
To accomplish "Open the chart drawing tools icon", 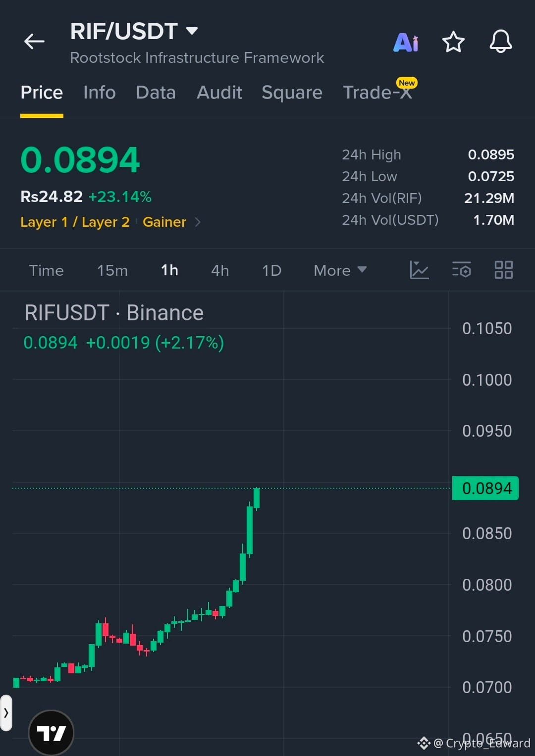I will tap(419, 270).
